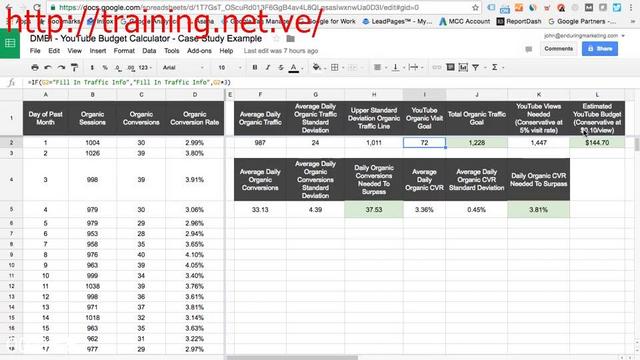Open the font size 10 dropdown

(x=229, y=67)
